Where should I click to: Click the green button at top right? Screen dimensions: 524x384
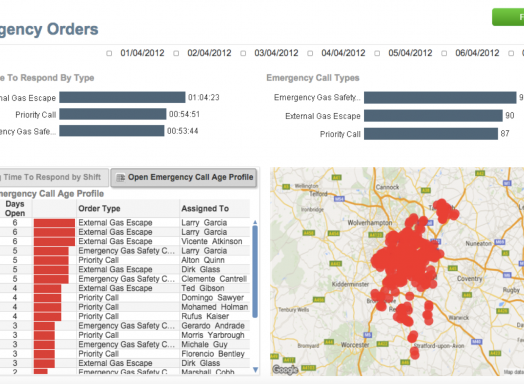[x=508, y=17]
